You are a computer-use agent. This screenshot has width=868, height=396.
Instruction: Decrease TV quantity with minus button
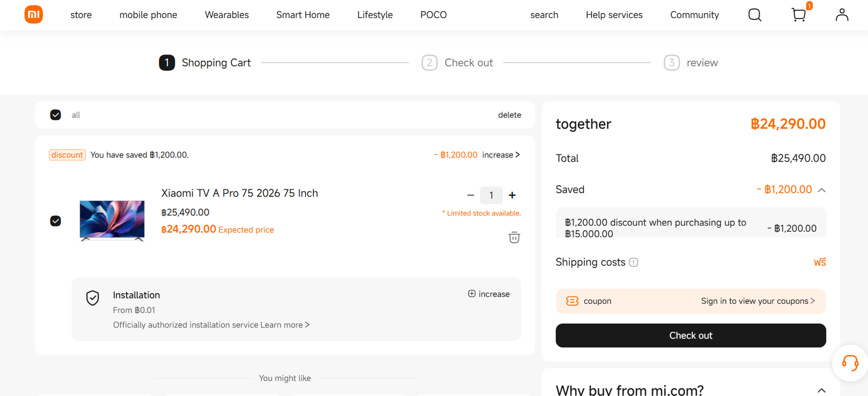pos(470,195)
